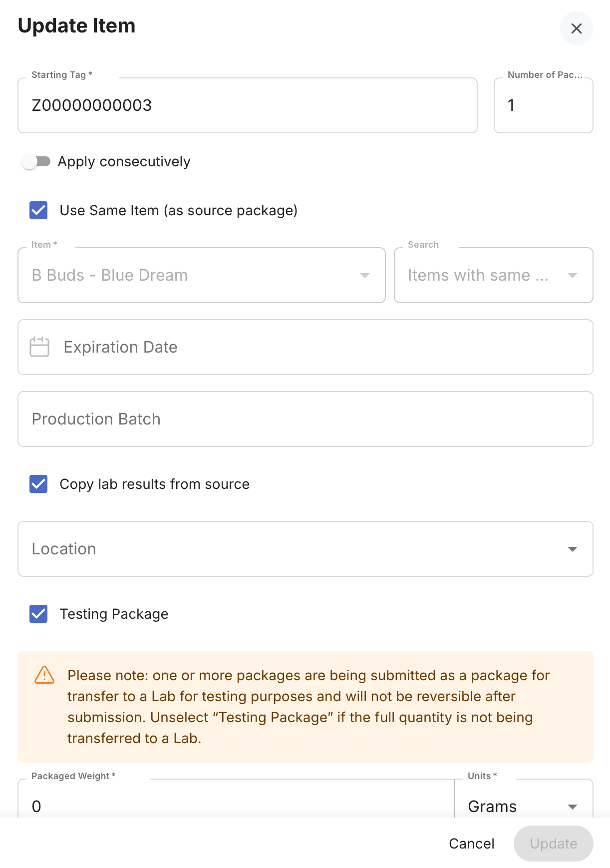Click the B Buds - Blue Dream item box
The image size is (610, 868).
point(202,275)
